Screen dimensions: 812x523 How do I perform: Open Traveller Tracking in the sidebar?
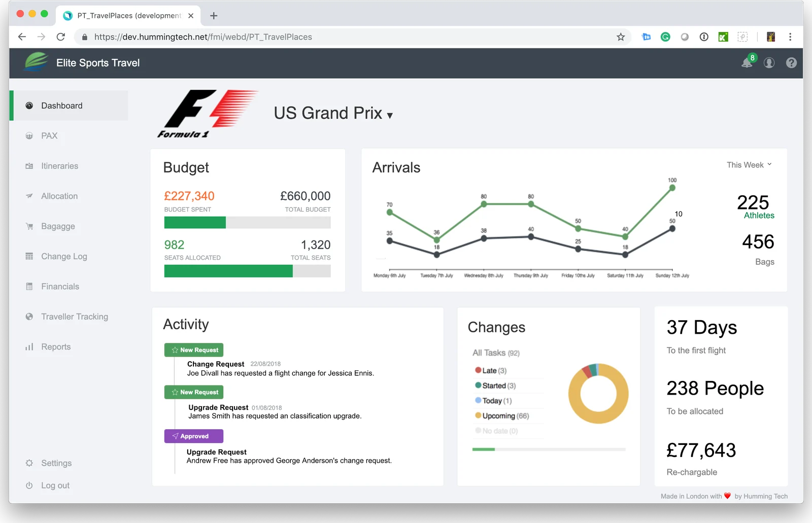point(75,317)
